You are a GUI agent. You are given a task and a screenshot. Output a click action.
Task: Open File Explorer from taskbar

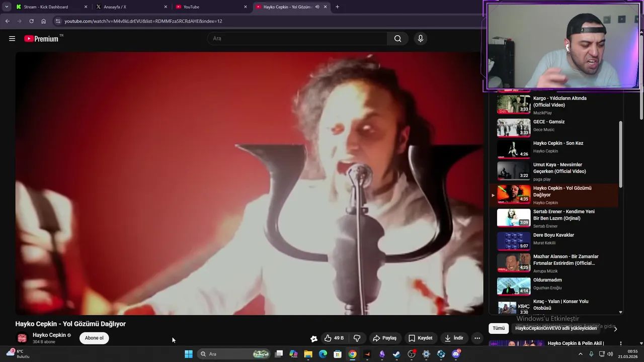[x=308, y=354]
